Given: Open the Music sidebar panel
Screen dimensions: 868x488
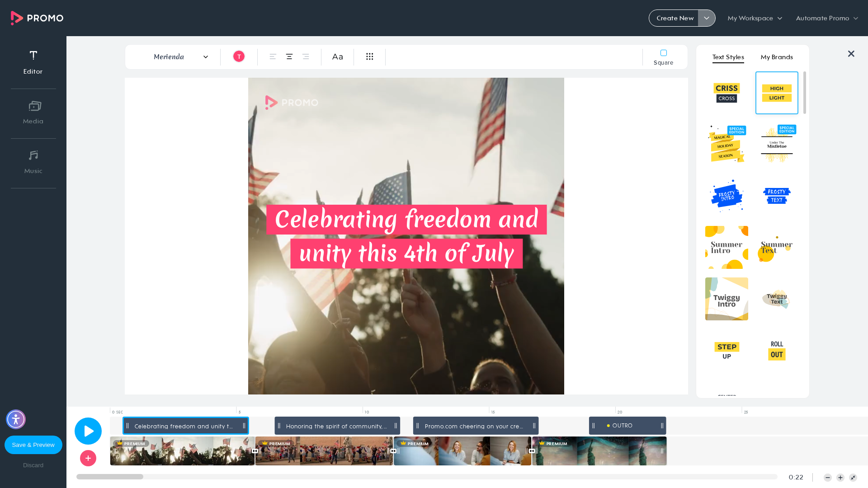Looking at the screenshot, I should point(33,162).
